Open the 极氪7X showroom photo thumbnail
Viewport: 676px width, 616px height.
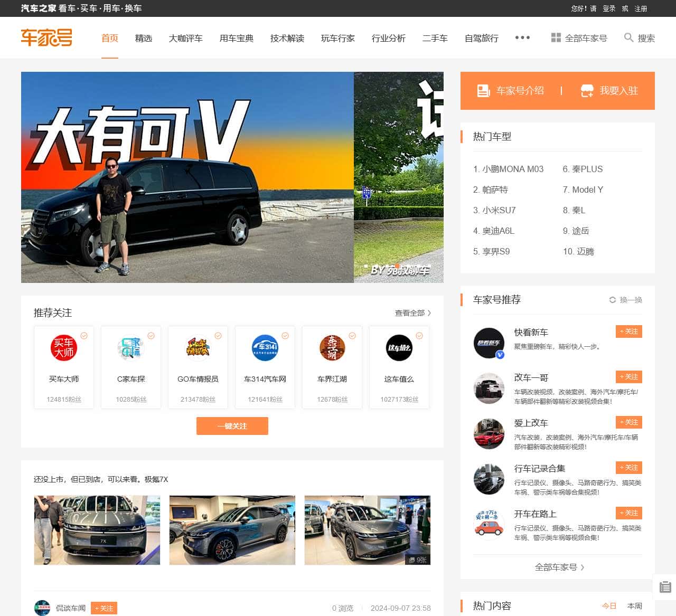[97, 530]
